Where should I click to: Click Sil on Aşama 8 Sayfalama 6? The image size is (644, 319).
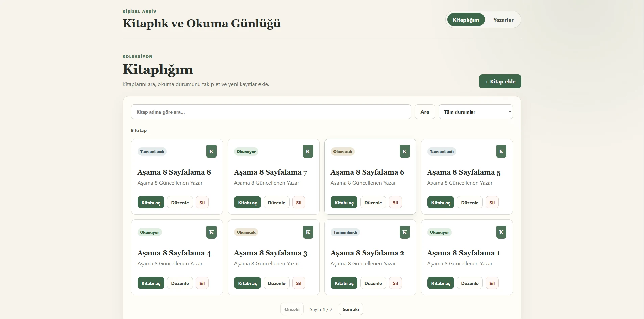pyautogui.click(x=395, y=203)
